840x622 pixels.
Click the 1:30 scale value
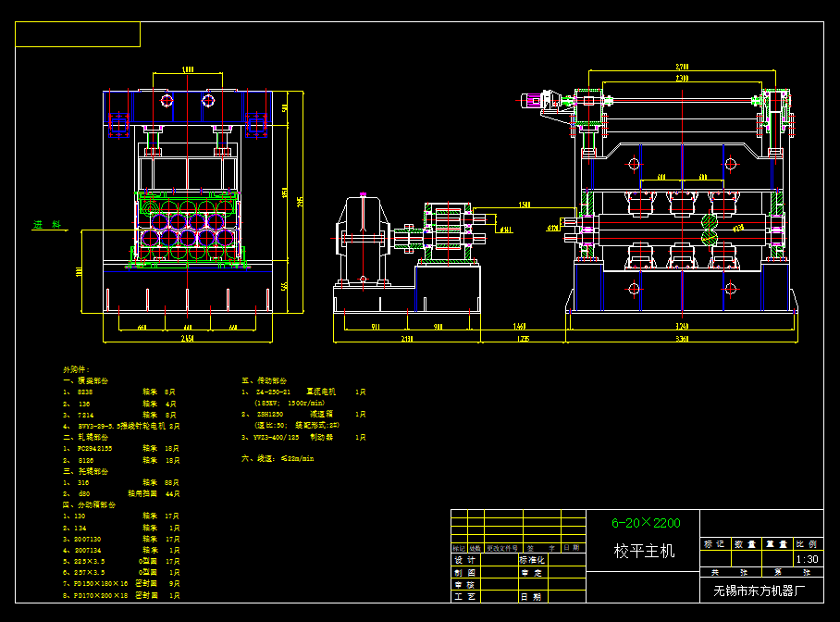click(807, 559)
